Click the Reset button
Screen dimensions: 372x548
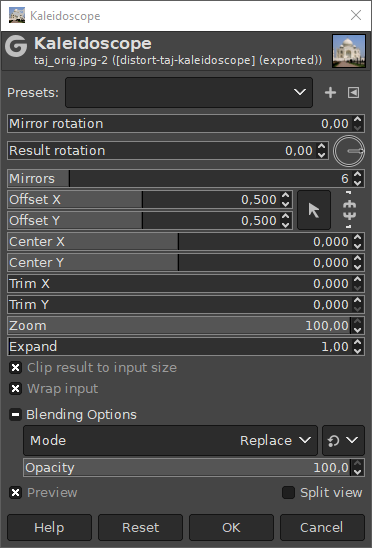[140, 527]
